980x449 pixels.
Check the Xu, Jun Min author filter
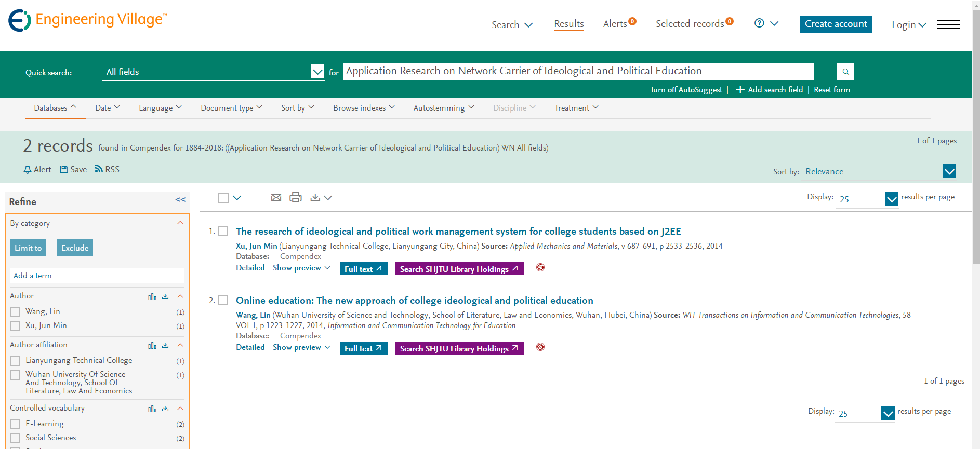[15, 326]
